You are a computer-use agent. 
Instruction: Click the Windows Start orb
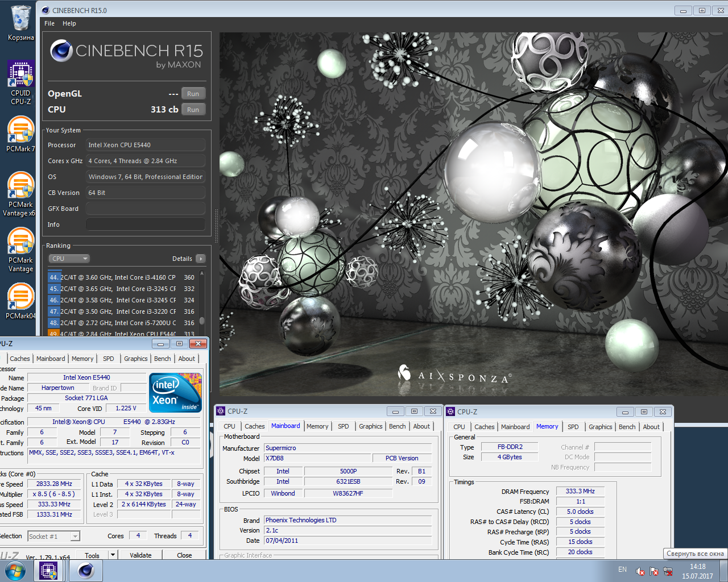[x=15, y=571]
